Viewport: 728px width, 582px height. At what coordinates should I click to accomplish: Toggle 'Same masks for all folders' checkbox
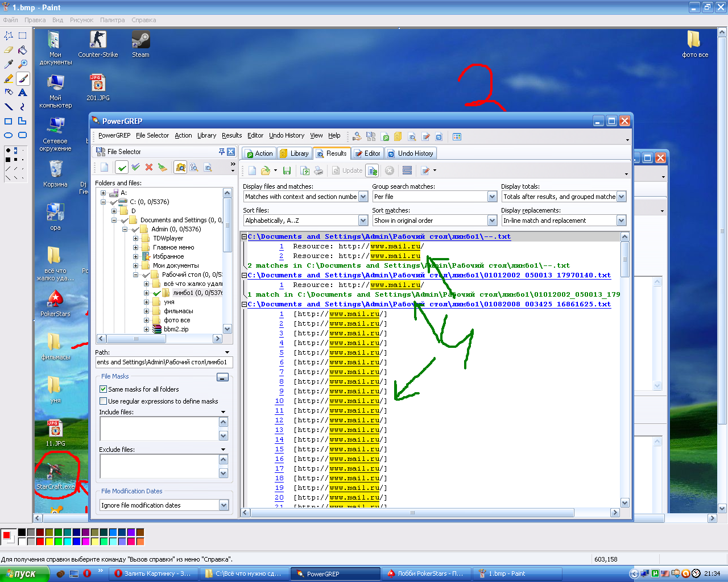point(104,389)
